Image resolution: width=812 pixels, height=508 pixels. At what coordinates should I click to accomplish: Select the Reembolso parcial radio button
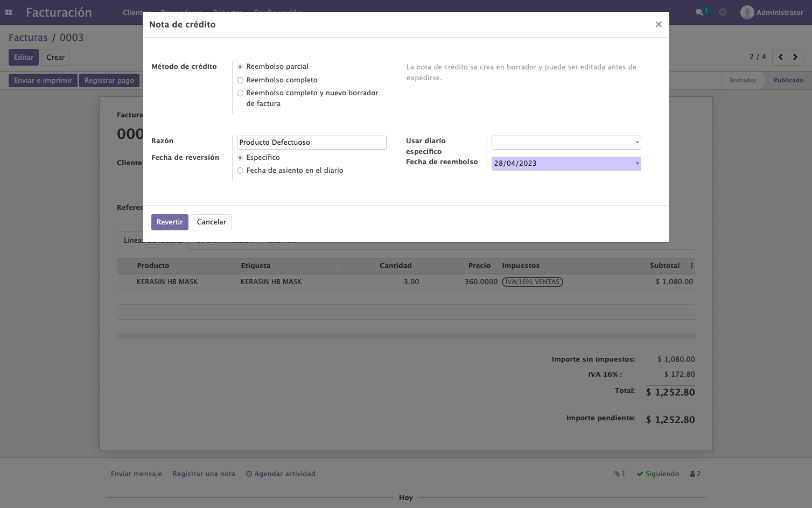point(240,67)
